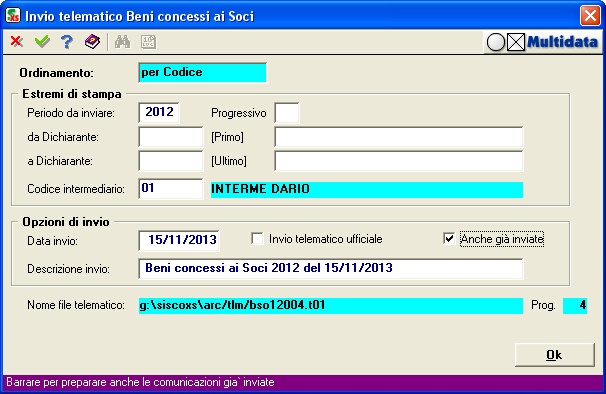Viewport: 606px width, 394px height.
Task: Enable Invio telematico ufficiale checkbox
Action: pos(257,239)
